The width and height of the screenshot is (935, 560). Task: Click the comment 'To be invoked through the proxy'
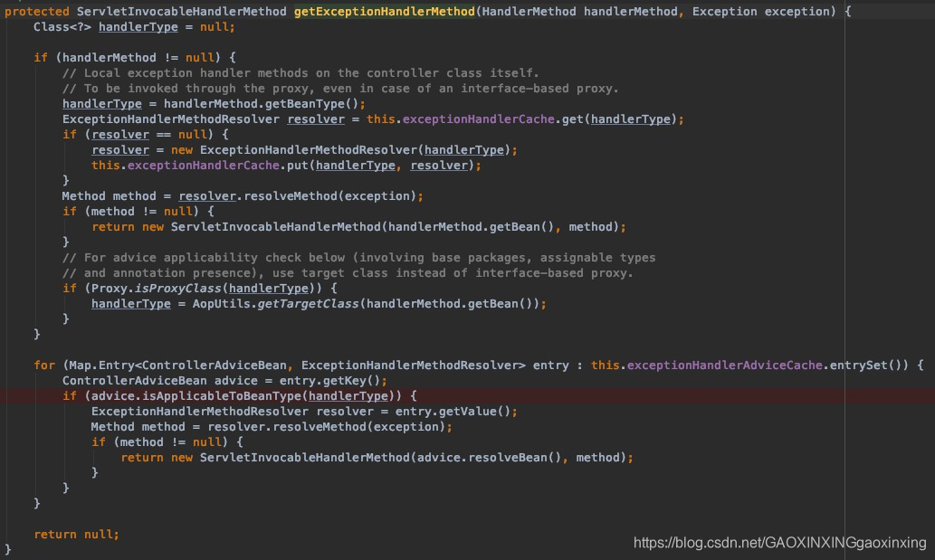tap(340, 88)
